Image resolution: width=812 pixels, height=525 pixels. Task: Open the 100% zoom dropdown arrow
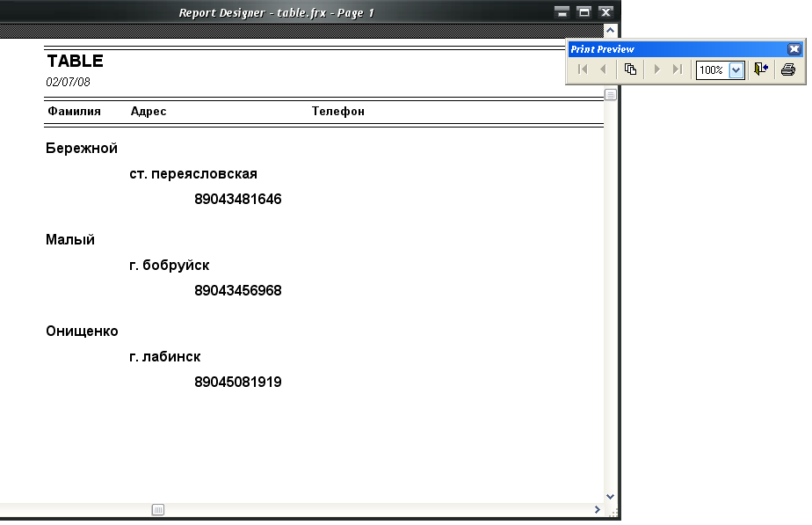(x=736, y=70)
